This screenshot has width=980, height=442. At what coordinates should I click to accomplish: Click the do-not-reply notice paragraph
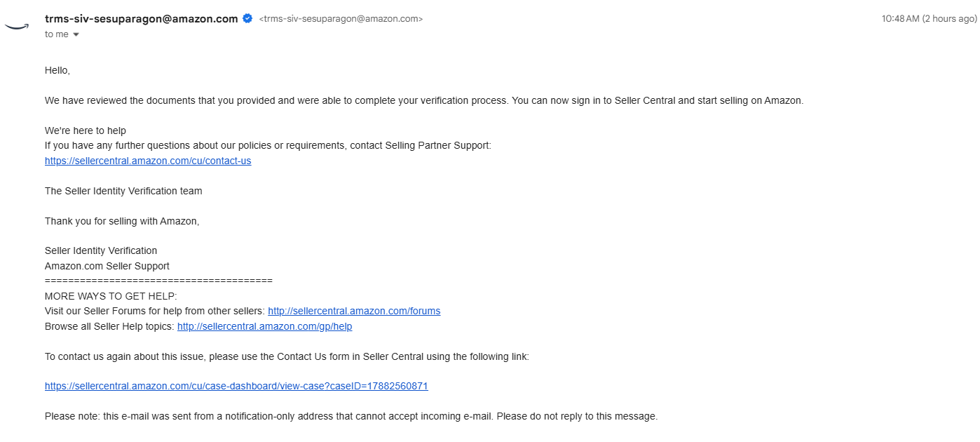[x=351, y=416]
